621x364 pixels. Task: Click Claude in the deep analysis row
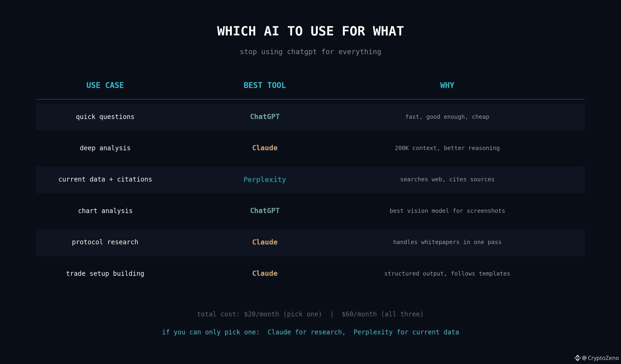coord(265,148)
